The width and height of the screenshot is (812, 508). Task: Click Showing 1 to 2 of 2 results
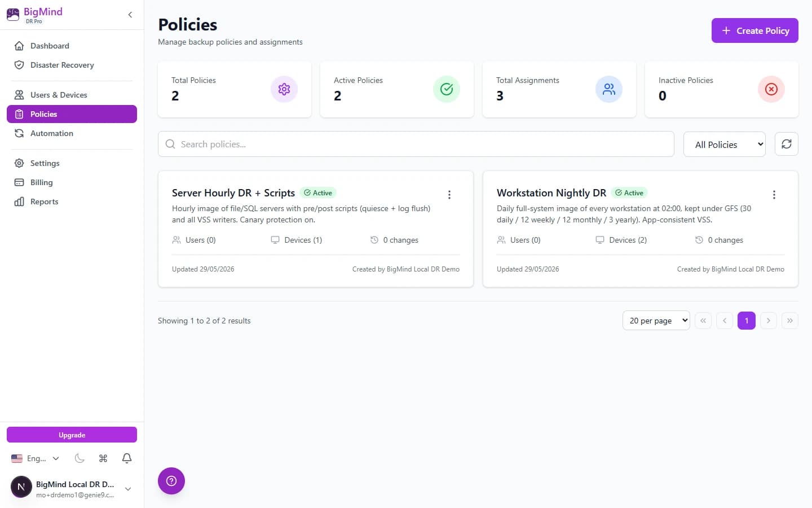coord(204,321)
